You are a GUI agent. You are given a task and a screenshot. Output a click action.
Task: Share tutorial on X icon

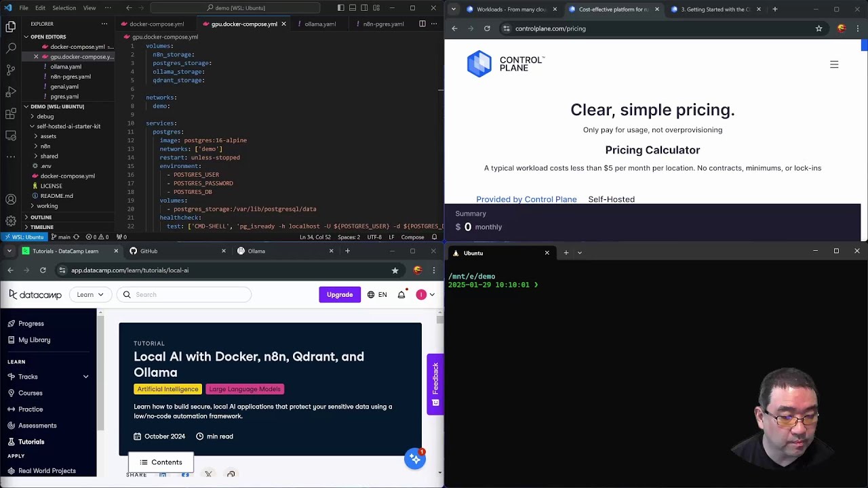(x=208, y=474)
